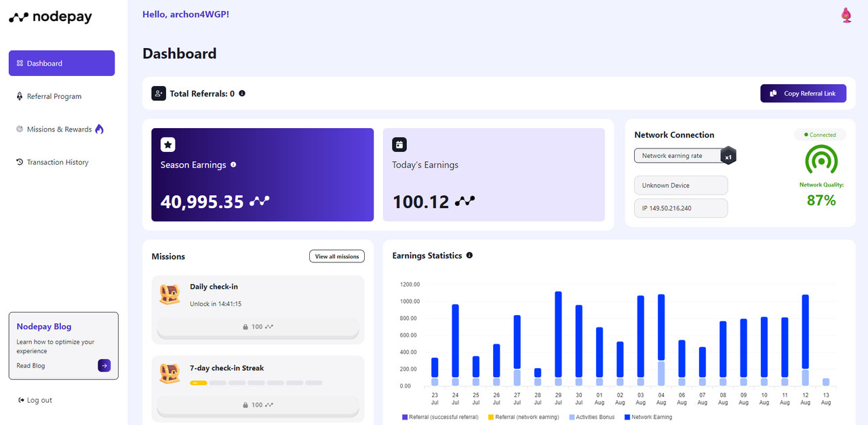The image size is (868, 425).
Task: Toggle Referral (successful referral) legend entry
Action: pos(440,417)
